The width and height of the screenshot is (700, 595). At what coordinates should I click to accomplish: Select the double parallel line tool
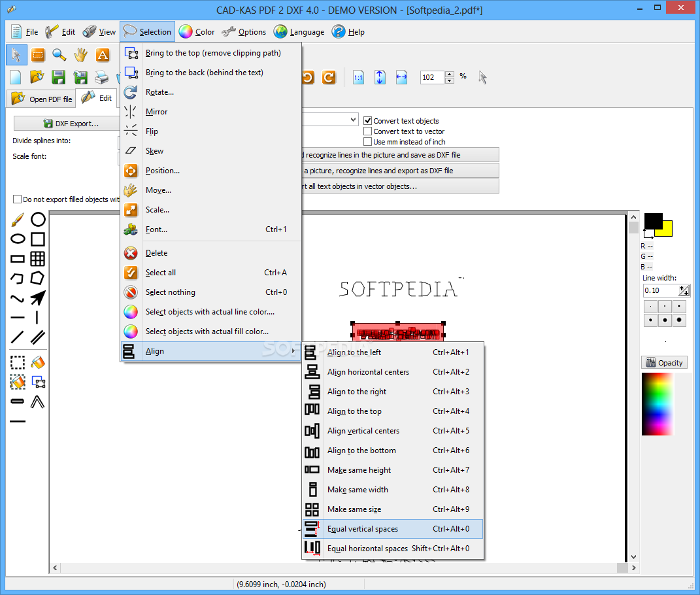[x=38, y=337]
